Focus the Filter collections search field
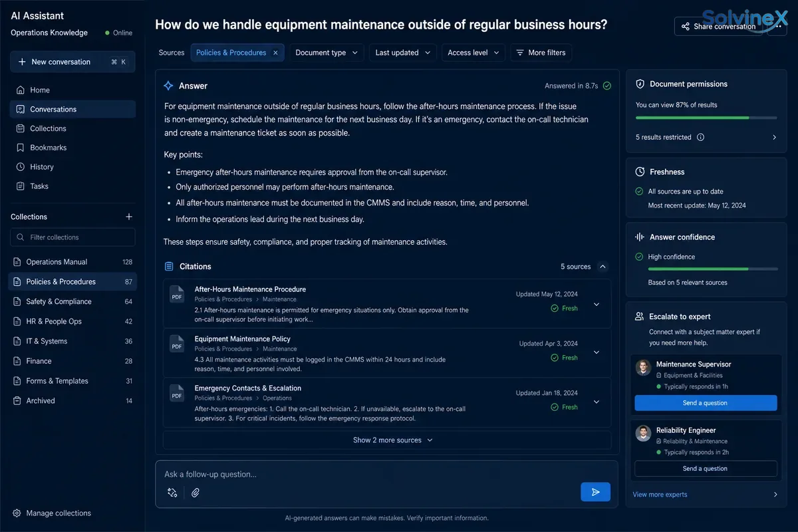 coord(72,237)
